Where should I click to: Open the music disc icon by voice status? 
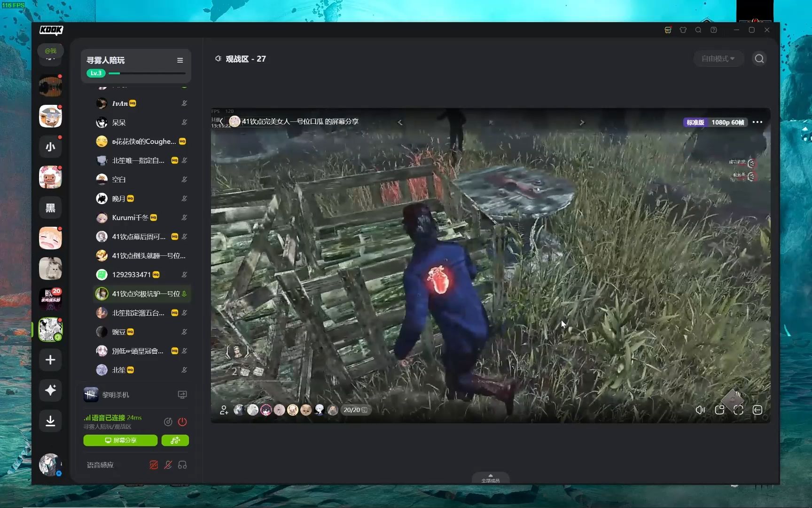pos(168,422)
